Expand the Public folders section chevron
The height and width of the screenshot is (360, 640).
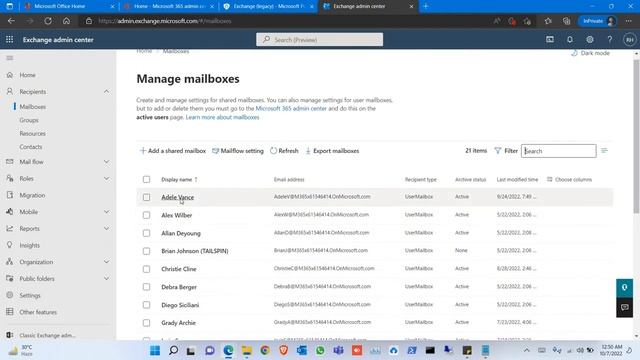107,278
